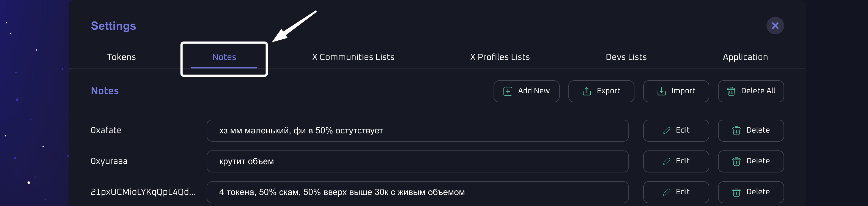Viewport: 868px width, 206px height.
Task: Click the plus icon on Add New
Action: pos(507,91)
